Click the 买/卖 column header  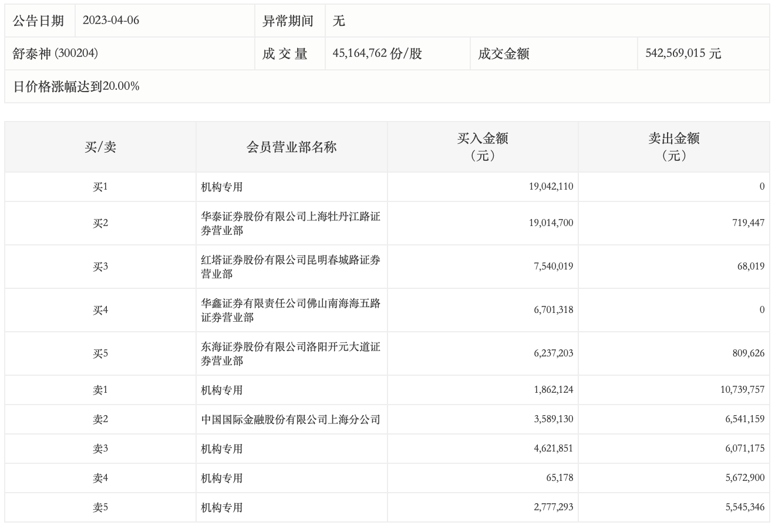(100, 147)
